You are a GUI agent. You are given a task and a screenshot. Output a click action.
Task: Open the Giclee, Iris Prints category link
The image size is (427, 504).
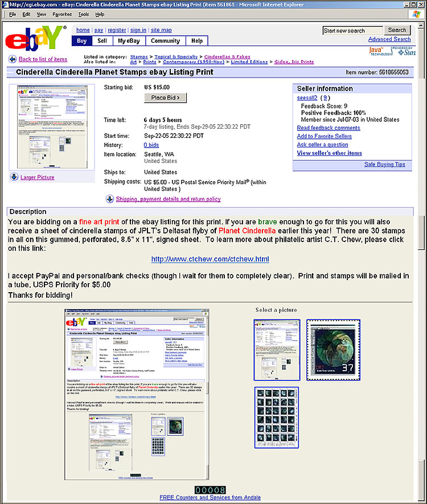[x=294, y=62]
